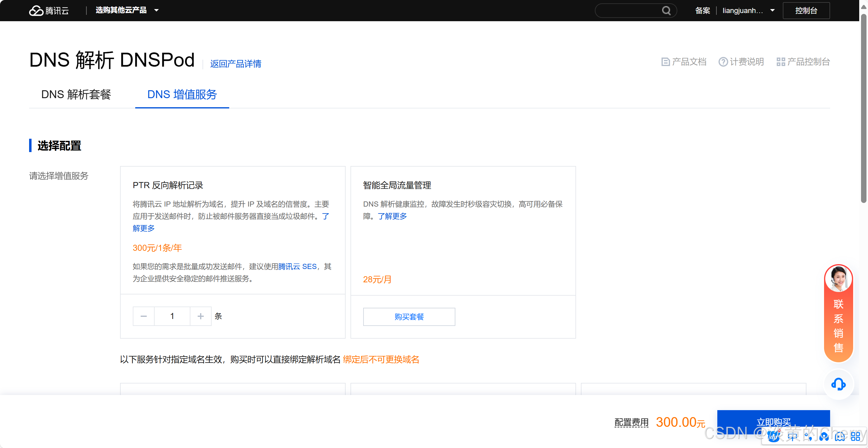The height and width of the screenshot is (448, 868).
Task: Click the search magnifier icon
Action: tap(666, 10)
